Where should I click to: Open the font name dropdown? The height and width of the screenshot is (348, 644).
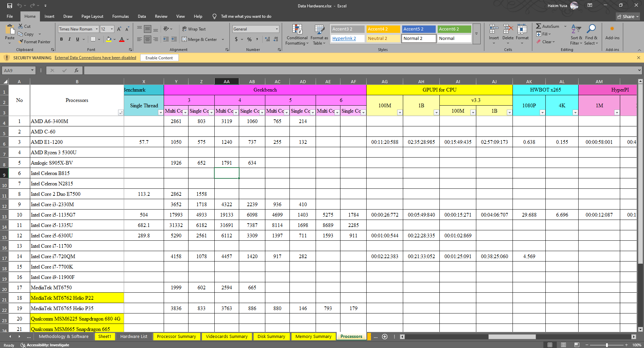(97, 29)
